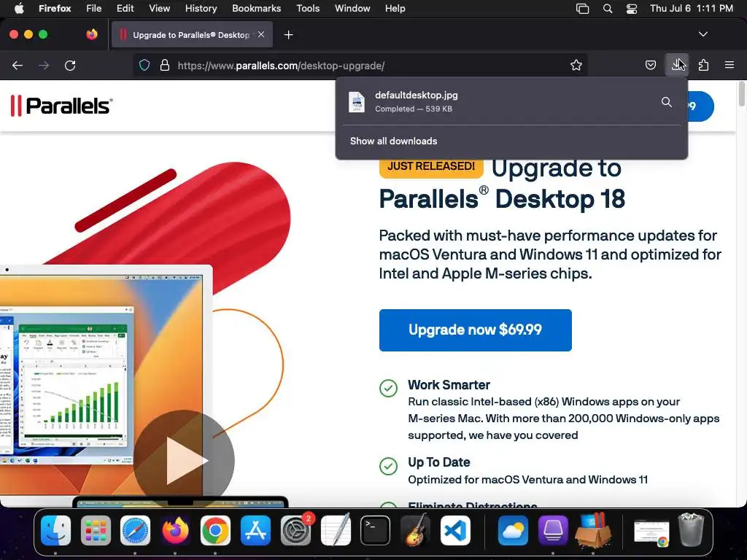Open Visual Studio Code from the Dock
This screenshot has height=560, width=747.
pos(455,530)
